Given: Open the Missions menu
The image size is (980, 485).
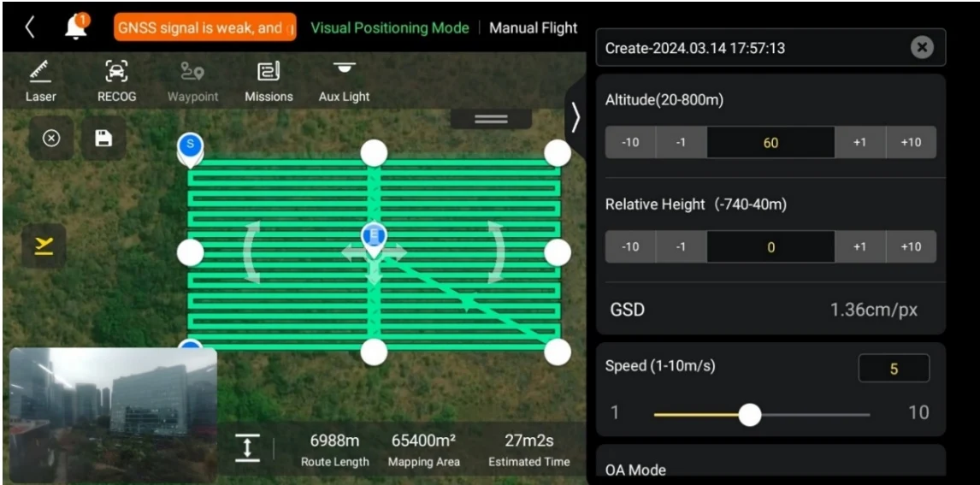Looking at the screenshot, I should [269, 81].
